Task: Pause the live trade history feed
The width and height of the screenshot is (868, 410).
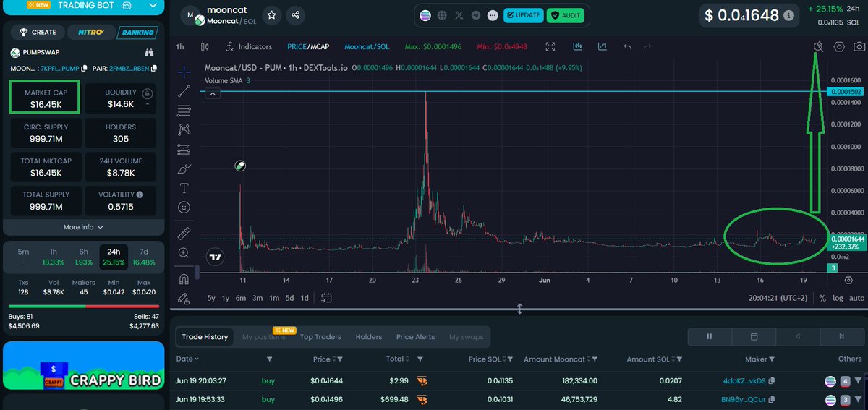Action: [x=709, y=336]
